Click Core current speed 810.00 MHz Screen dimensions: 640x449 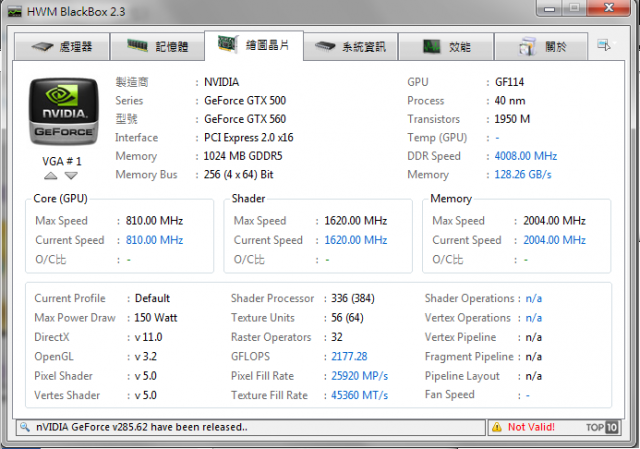pos(154,240)
